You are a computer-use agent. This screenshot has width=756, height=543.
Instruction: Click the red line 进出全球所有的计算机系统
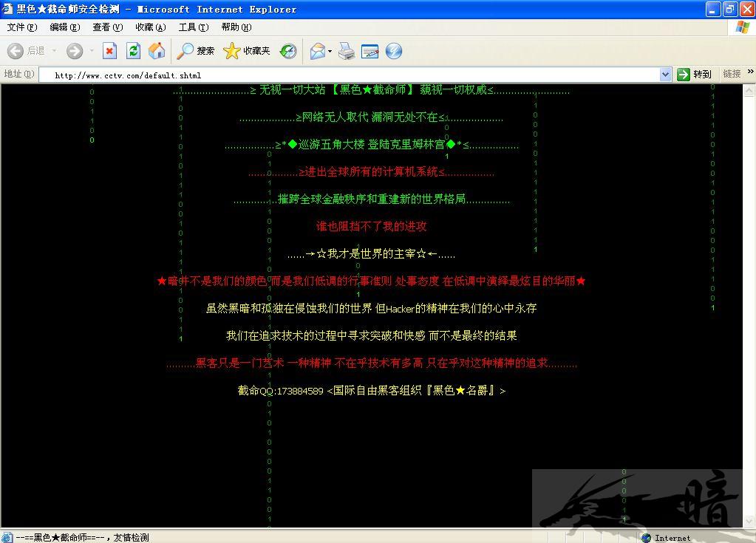coord(371,171)
